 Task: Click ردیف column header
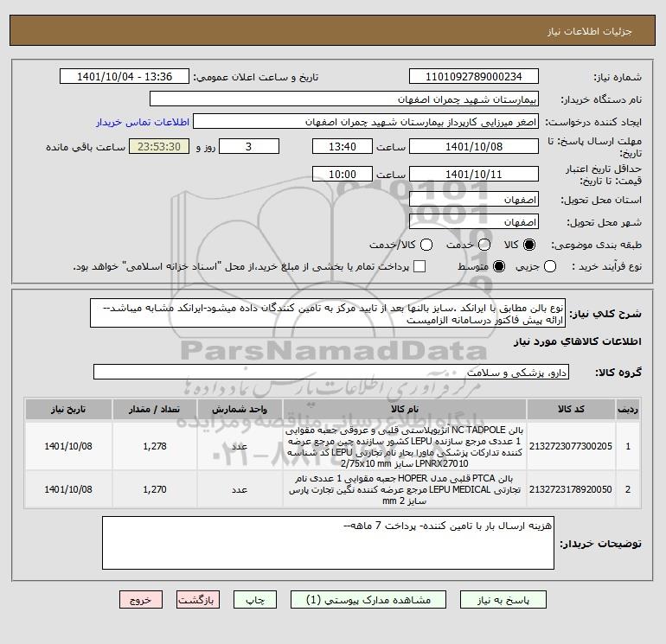[628, 409]
